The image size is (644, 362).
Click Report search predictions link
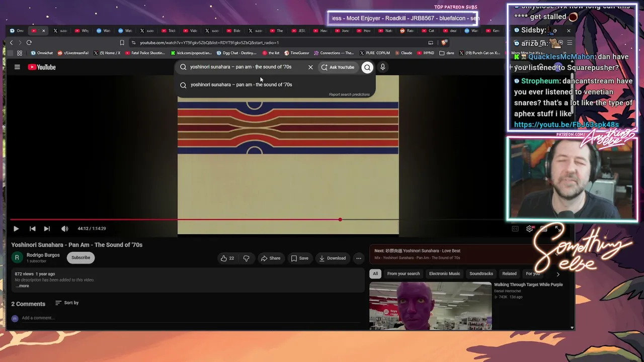pyautogui.click(x=349, y=95)
